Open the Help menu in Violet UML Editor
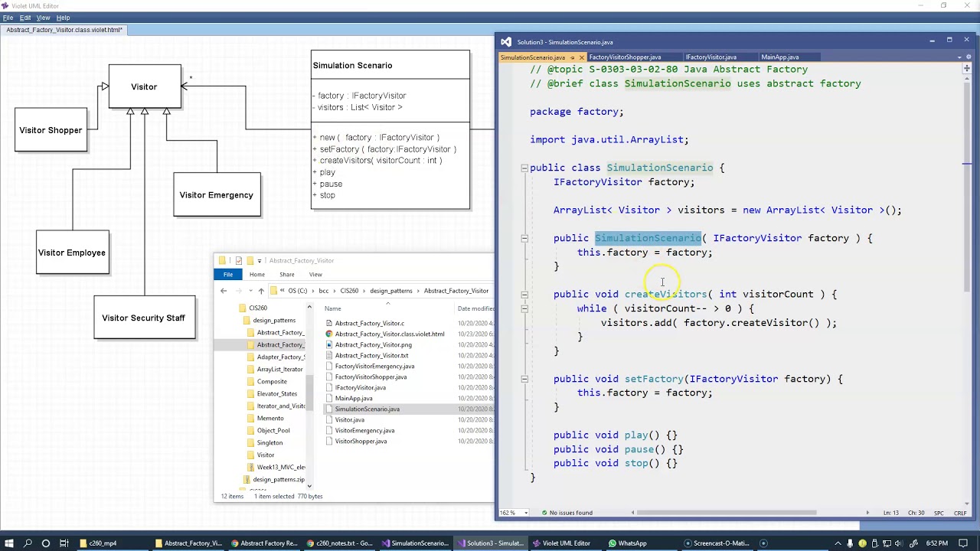Screen dimensions: 980x551 (x=63, y=18)
